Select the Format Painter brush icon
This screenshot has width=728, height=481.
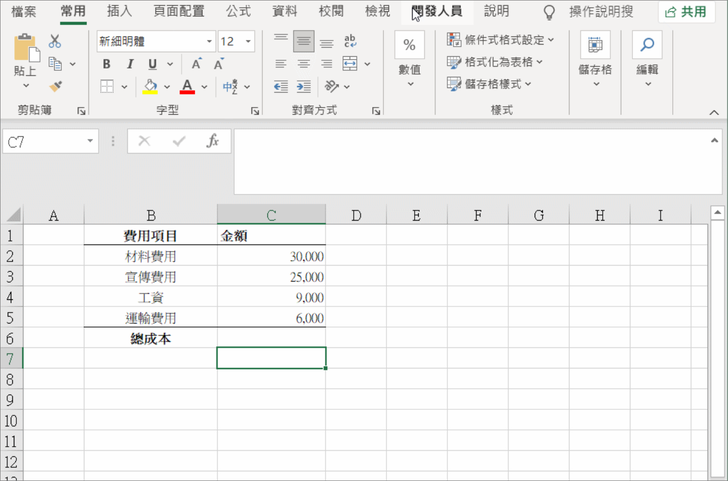[x=54, y=87]
